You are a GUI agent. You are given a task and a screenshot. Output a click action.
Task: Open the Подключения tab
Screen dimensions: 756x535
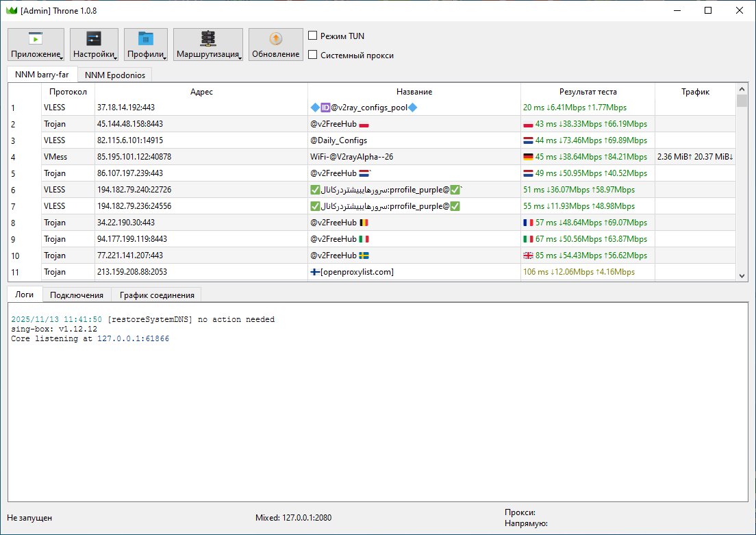pyautogui.click(x=77, y=295)
